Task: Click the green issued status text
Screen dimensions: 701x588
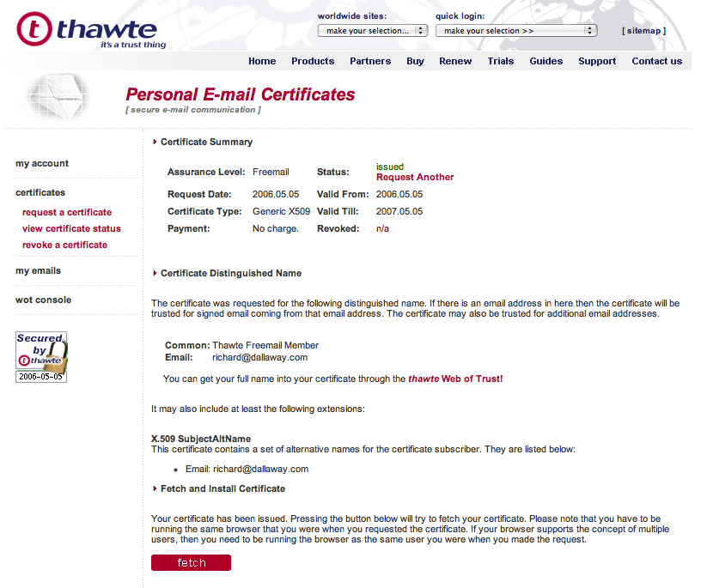Action: (390, 167)
